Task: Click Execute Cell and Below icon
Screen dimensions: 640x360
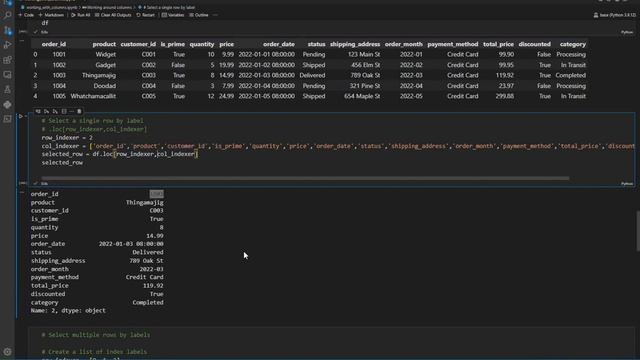Action: (x=55, y=111)
